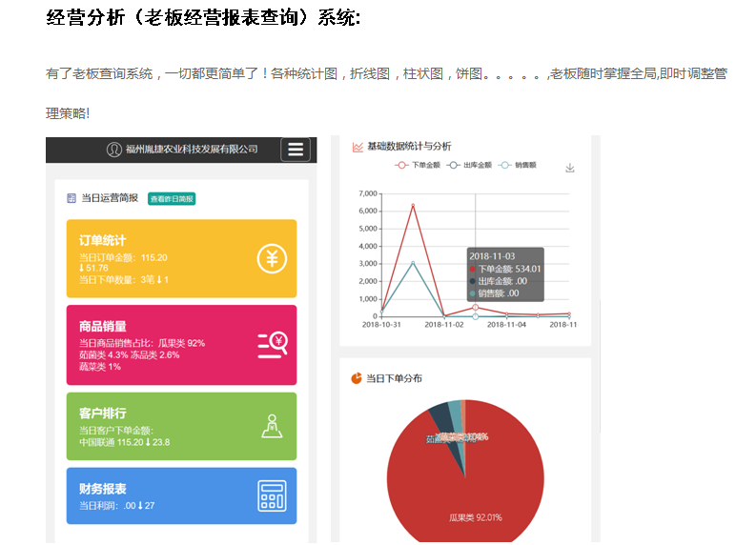Click the person icon on 客户排行 card
The height and width of the screenshot is (545, 756).
(272, 426)
